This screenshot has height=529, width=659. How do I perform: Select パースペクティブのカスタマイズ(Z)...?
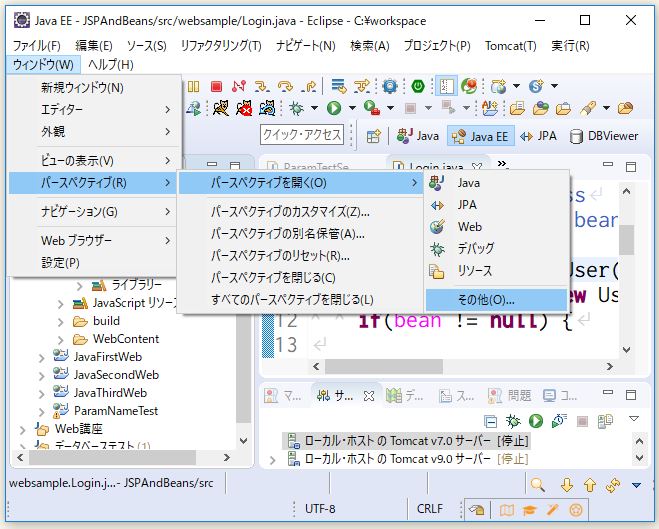point(301,212)
